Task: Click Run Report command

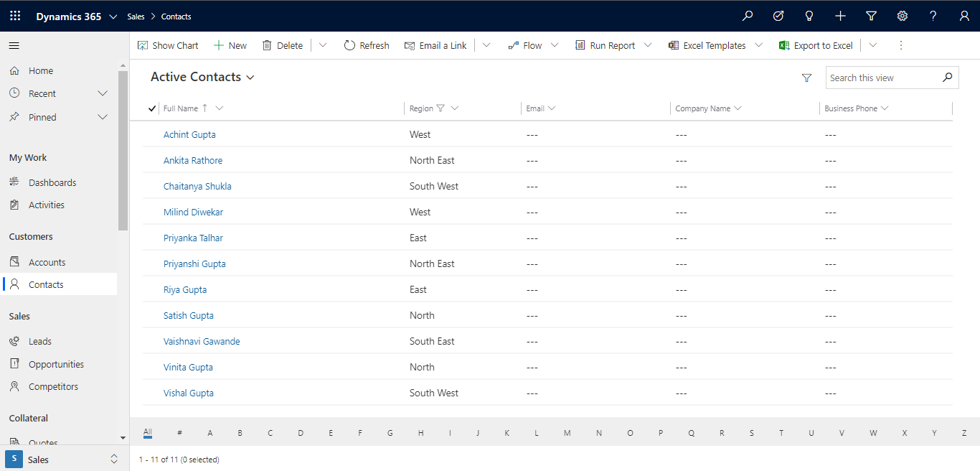Action: coord(606,45)
